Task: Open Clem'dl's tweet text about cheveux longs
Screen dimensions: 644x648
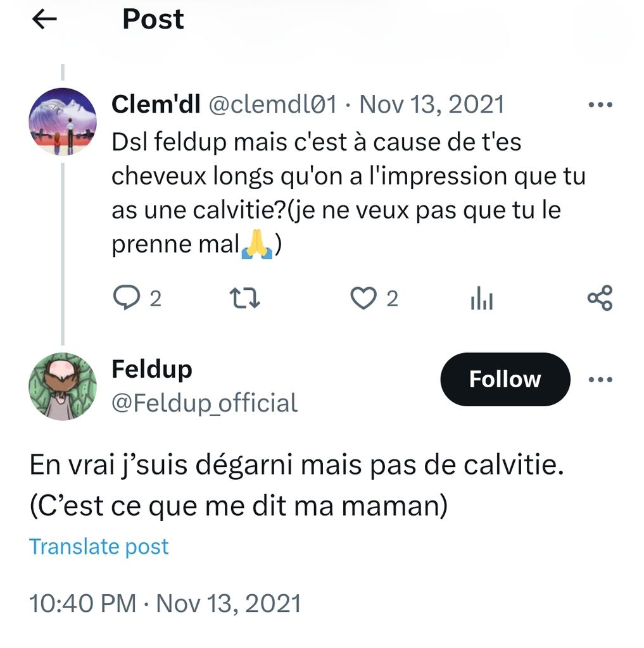Action: tap(348, 193)
